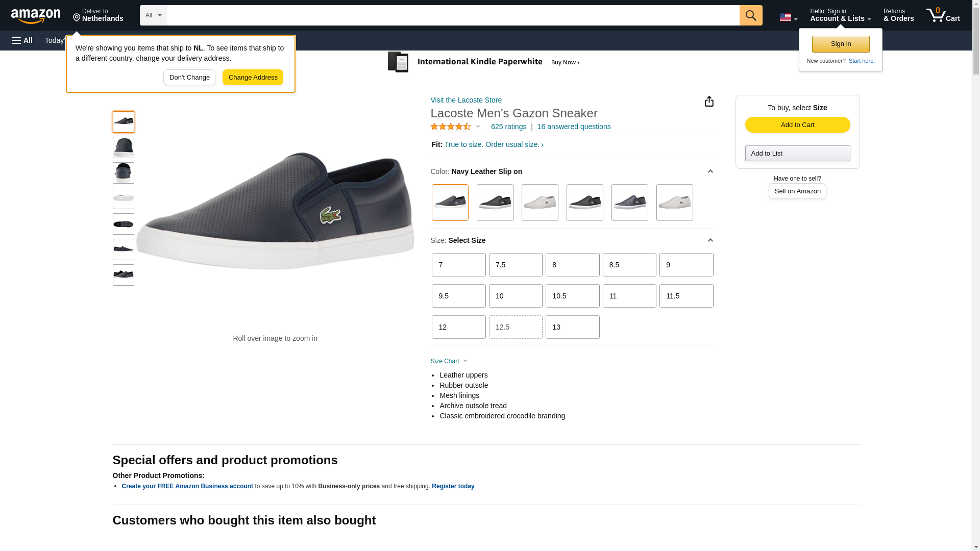Viewport: 980px width, 551px height.
Task: Open the All hamburger menu
Action: [22, 40]
